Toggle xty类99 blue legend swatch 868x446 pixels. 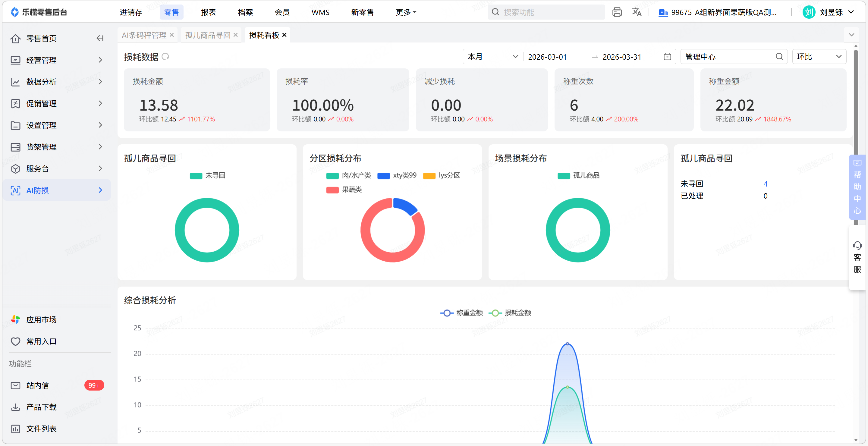point(383,176)
